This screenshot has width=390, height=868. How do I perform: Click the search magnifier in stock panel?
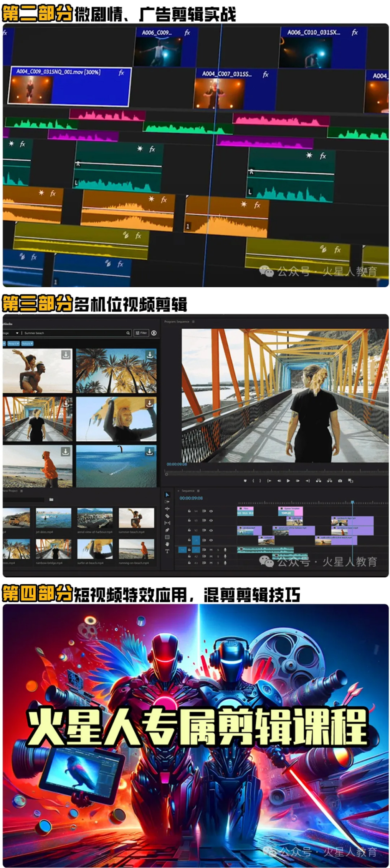[x=128, y=333]
